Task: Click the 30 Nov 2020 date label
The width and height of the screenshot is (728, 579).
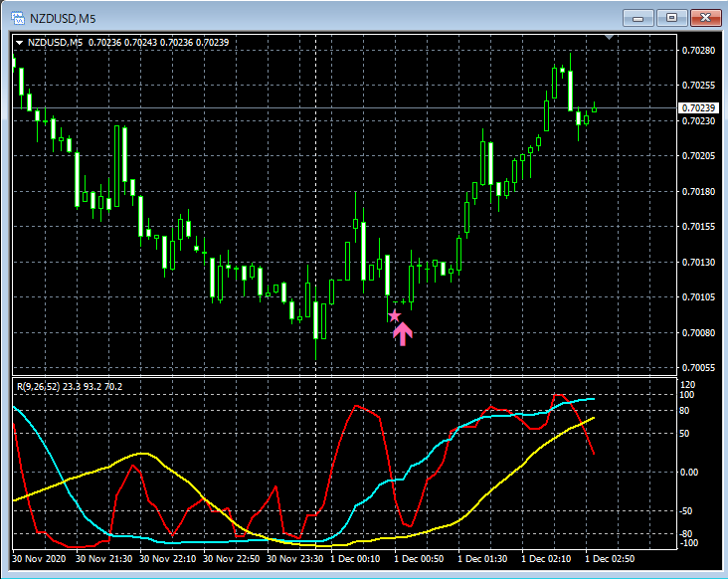Action: pos(40,559)
